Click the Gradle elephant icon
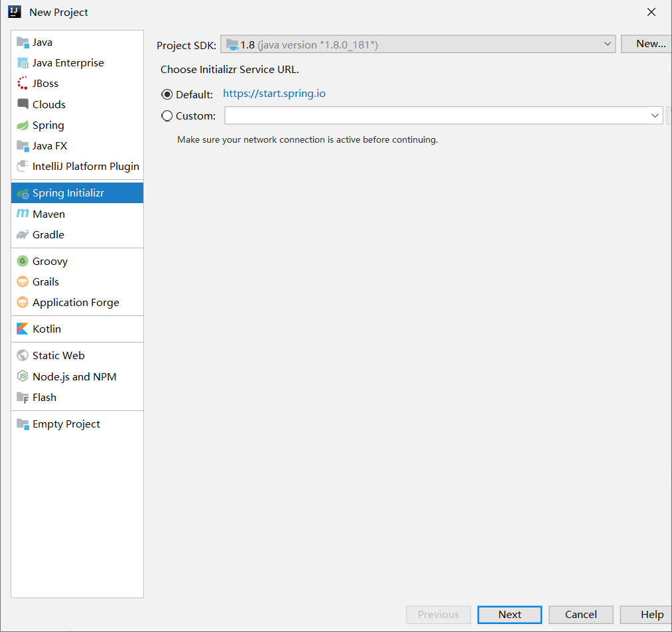Viewport: 672px width, 632px height. (x=23, y=234)
